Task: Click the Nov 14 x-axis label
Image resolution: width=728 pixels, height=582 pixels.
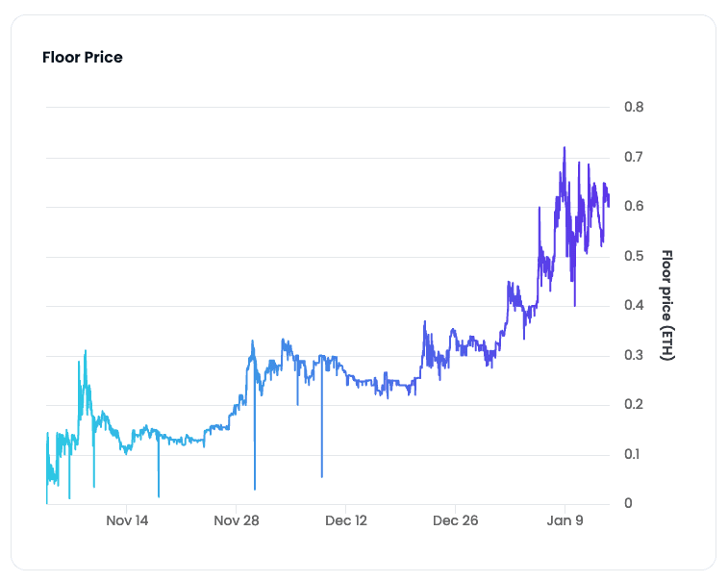Action: (127, 520)
